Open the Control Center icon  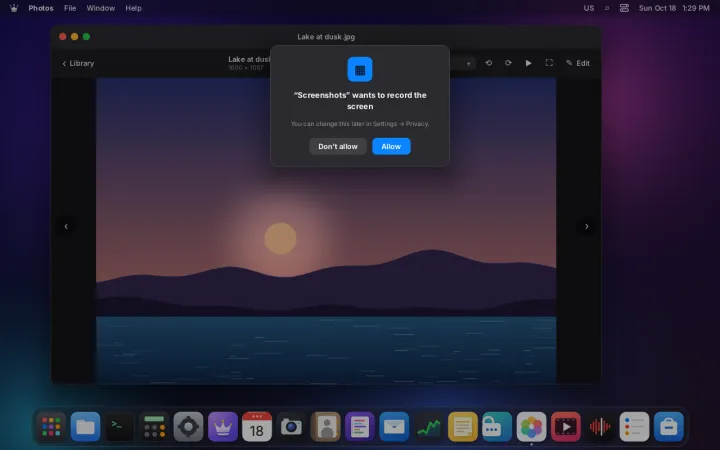point(624,8)
